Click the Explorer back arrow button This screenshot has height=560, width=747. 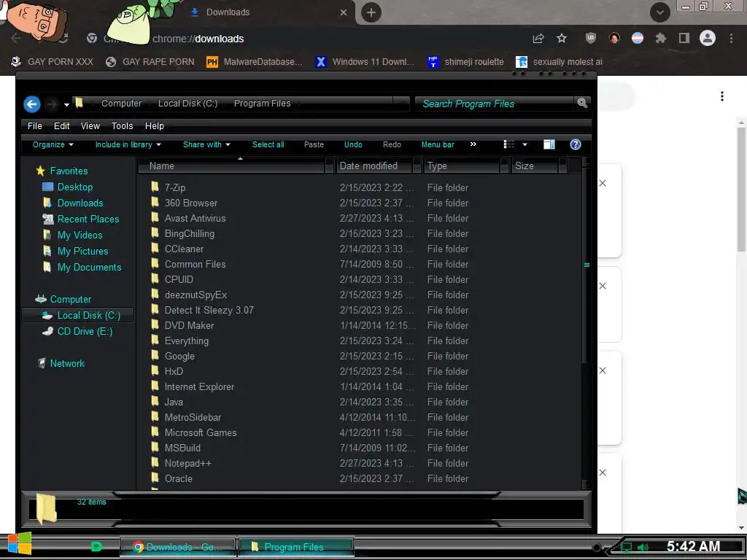32,104
